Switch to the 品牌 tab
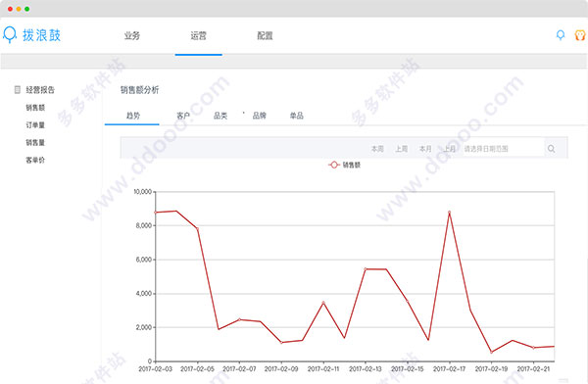Viewport: 588px width, 384px height. coord(259,116)
